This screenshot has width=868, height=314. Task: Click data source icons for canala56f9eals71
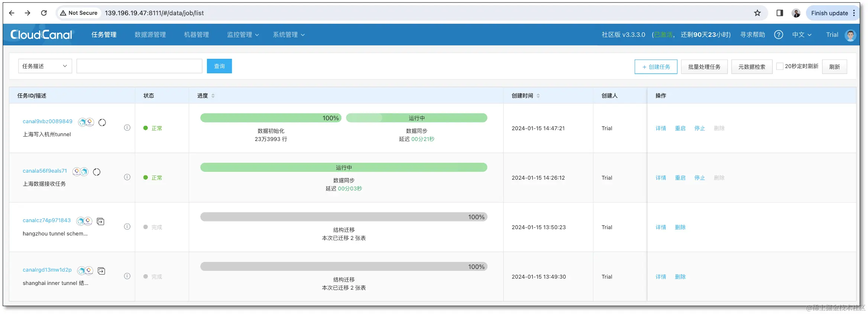[x=80, y=172]
